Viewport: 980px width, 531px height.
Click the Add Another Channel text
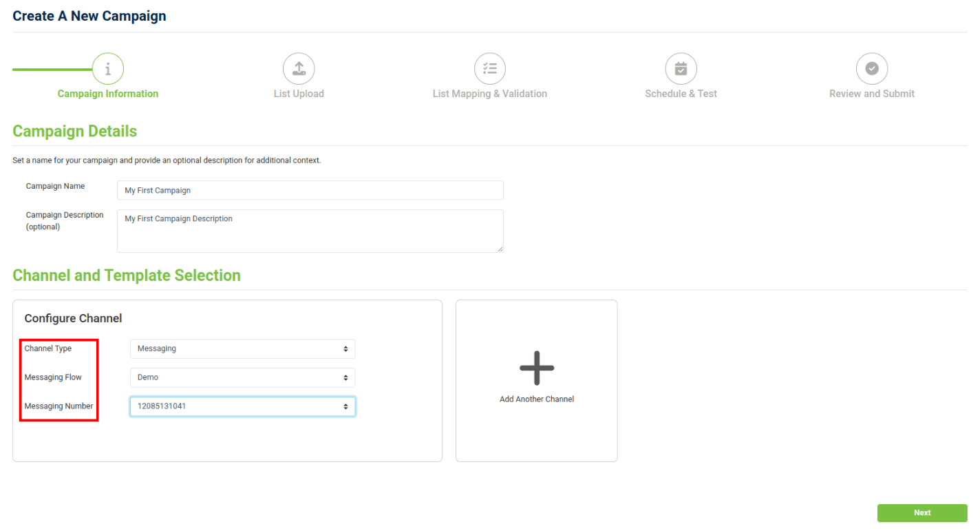(x=536, y=399)
